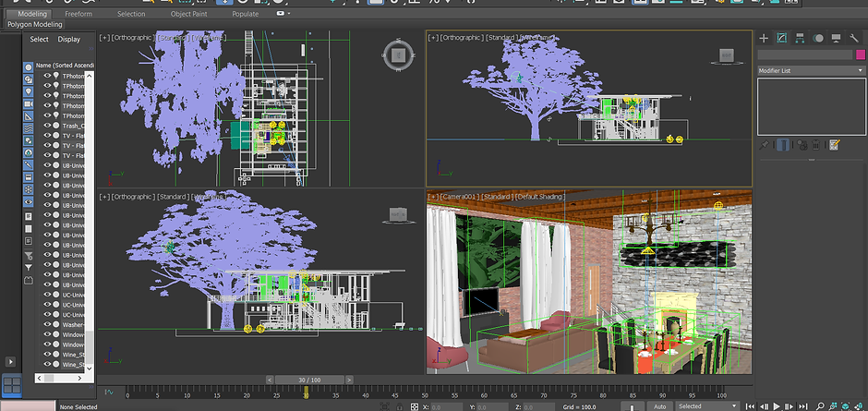
Task: Open [Orthographic] menu in yellow-bordered active viewport
Action: tap(461, 38)
